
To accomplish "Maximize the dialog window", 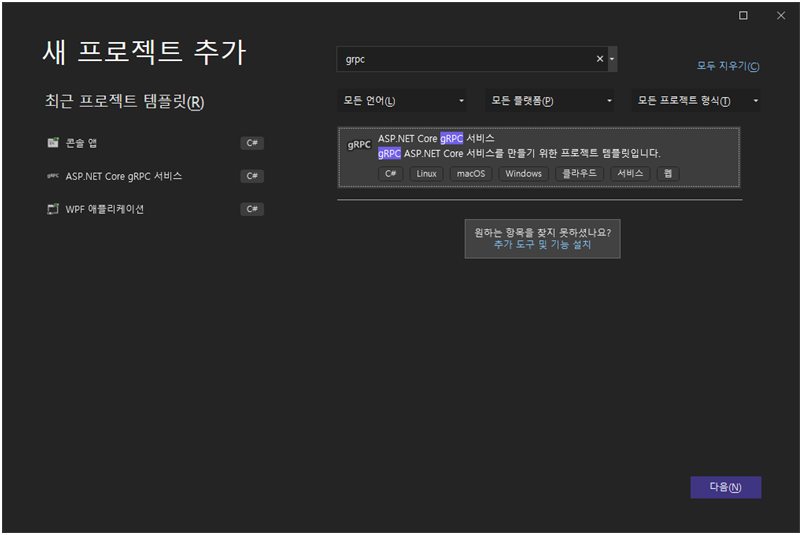I will [x=743, y=15].
